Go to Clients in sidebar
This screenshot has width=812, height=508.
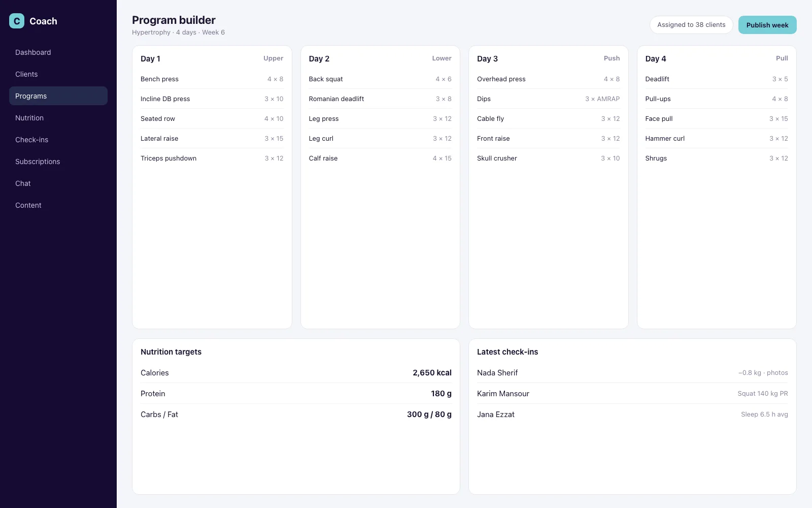58,74
